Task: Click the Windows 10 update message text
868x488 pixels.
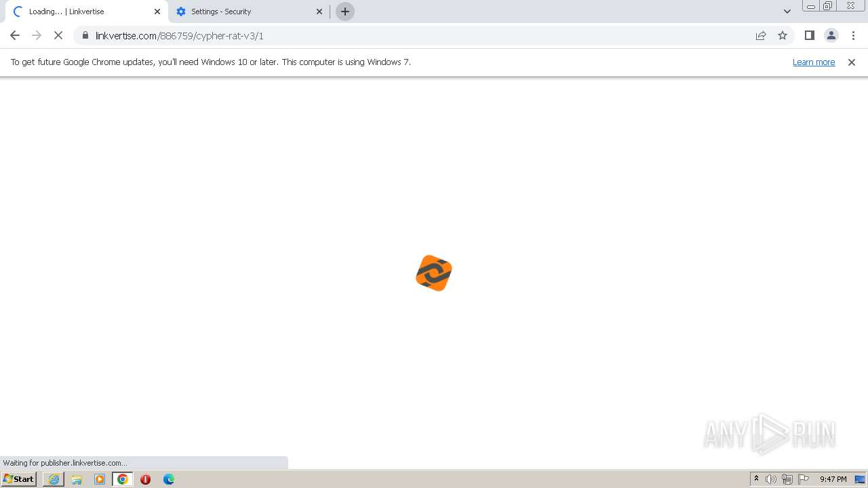Action: (x=211, y=62)
